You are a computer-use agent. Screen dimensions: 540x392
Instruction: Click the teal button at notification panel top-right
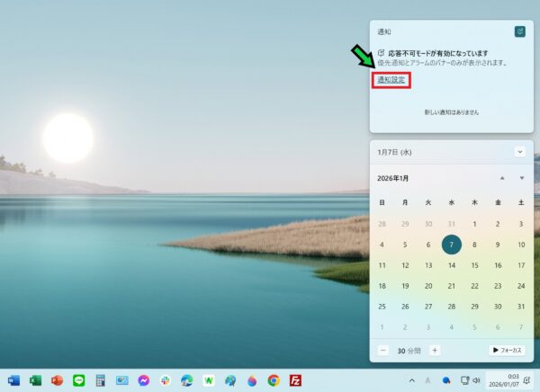pos(520,31)
